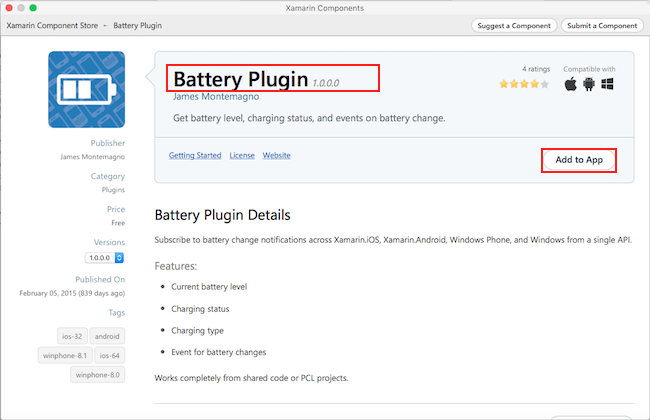
Task: Click Submit a Component button
Action: tap(602, 24)
